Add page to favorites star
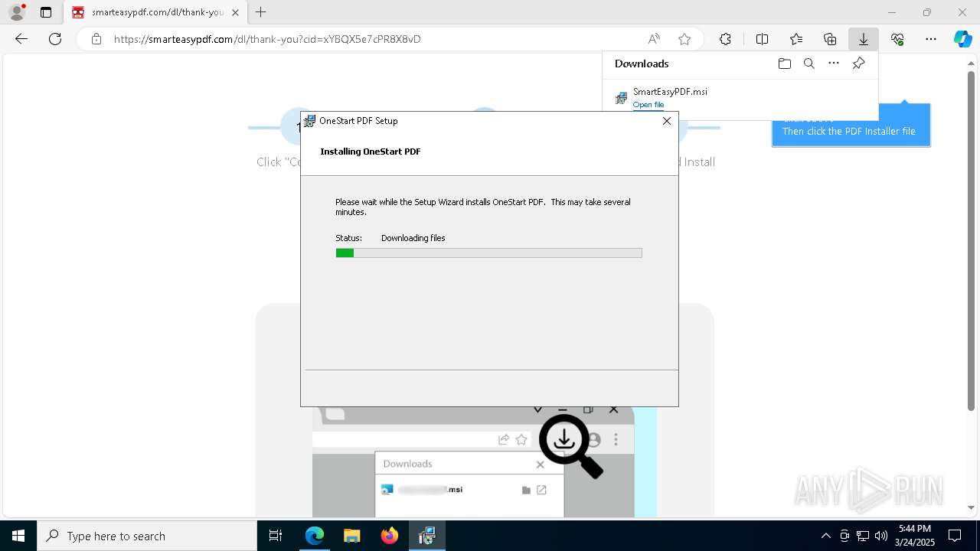The image size is (980, 551). pyautogui.click(x=684, y=39)
